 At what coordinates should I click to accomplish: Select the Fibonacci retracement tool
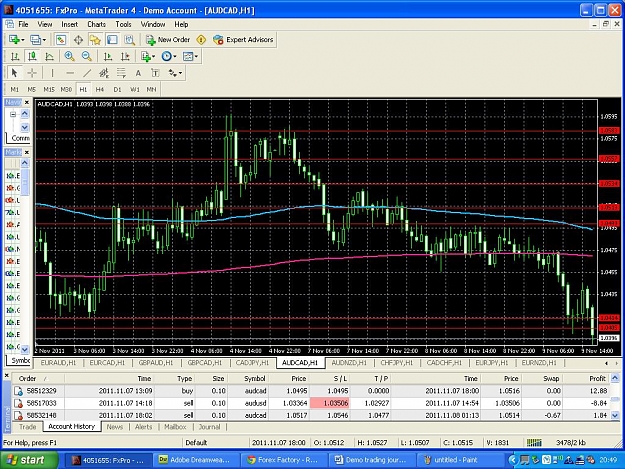[121, 73]
